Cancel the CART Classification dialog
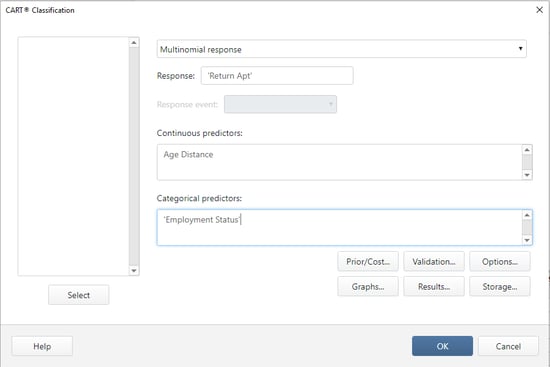The width and height of the screenshot is (550, 367). pos(508,346)
